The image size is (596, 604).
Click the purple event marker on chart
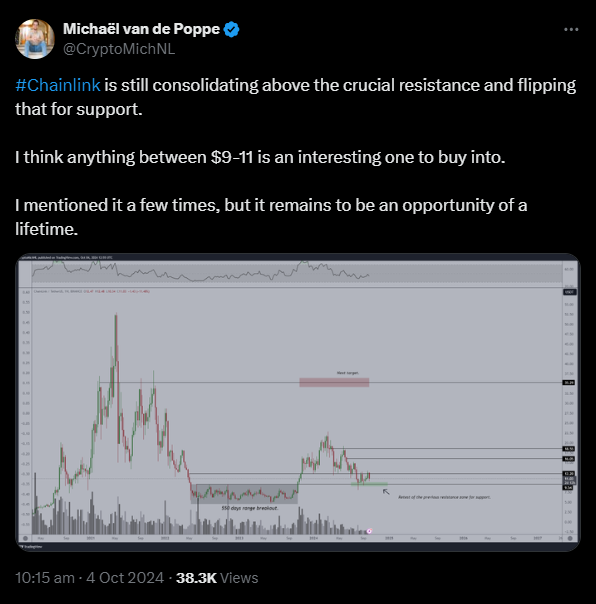tap(369, 531)
